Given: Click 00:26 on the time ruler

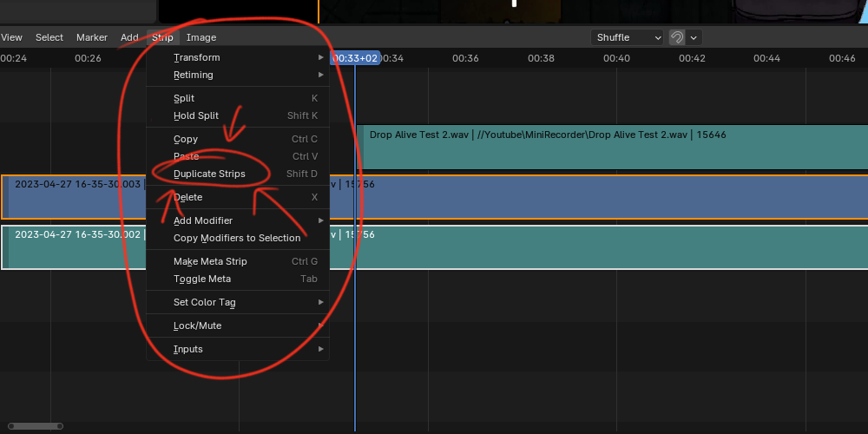Looking at the screenshot, I should (x=88, y=58).
